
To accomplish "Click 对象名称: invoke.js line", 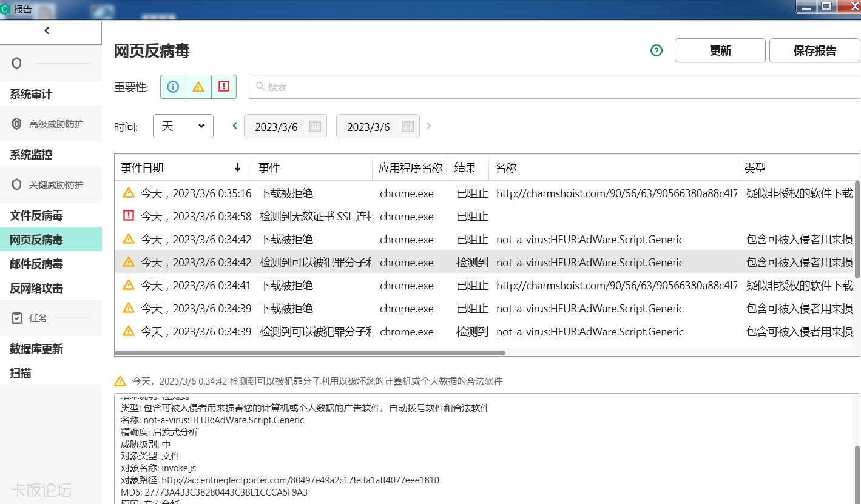I will [158, 468].
